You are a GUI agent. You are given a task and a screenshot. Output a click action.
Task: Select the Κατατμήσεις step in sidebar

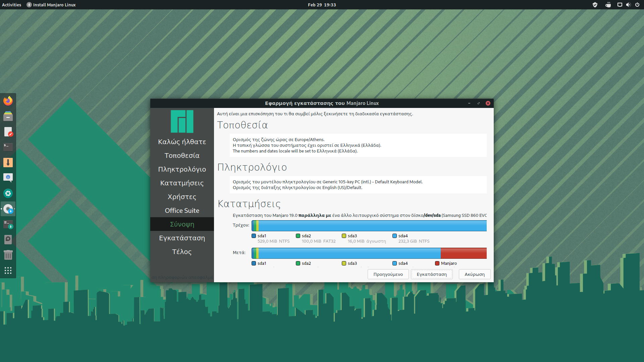pyautogui.click(x=182, y=183)
